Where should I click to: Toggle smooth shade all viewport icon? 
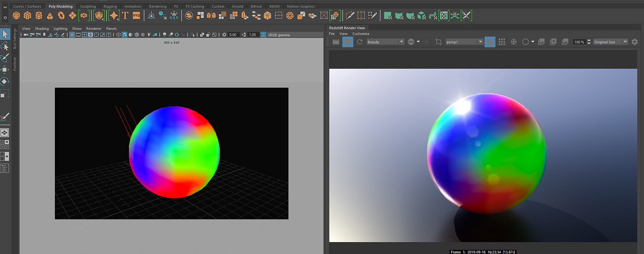pos(124,35)
